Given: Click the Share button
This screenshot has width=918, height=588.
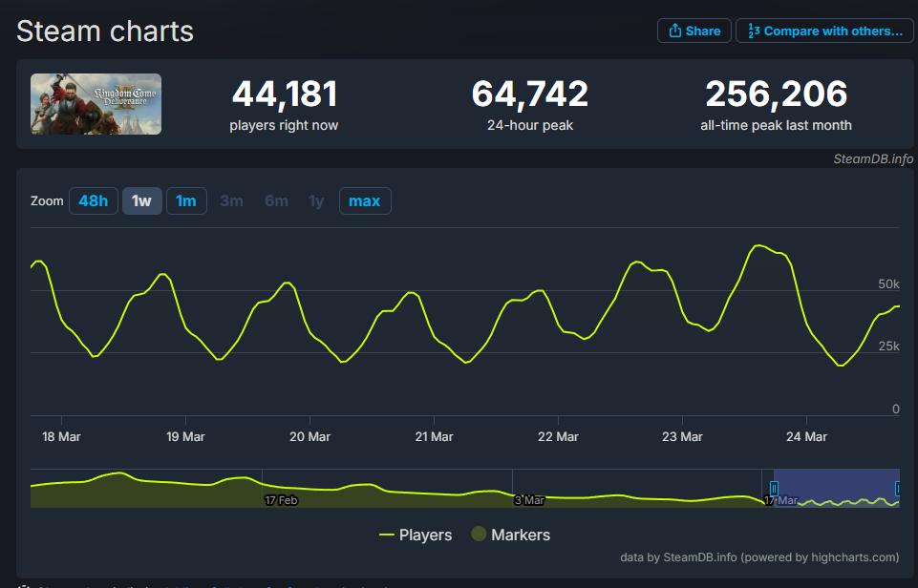Looking at the screenshot, I should pos(694,31).
